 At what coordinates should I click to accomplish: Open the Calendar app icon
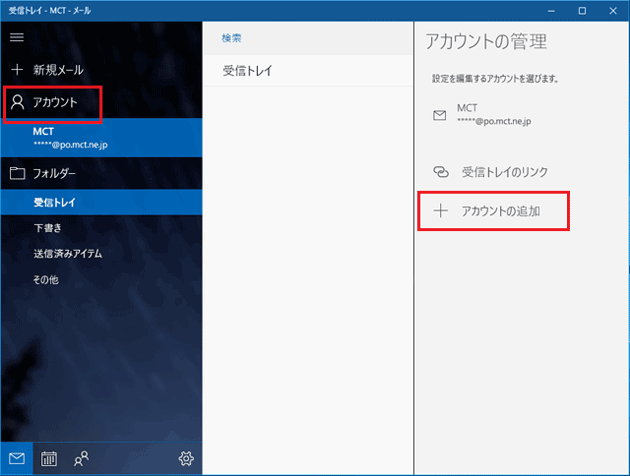click(49, 458)
